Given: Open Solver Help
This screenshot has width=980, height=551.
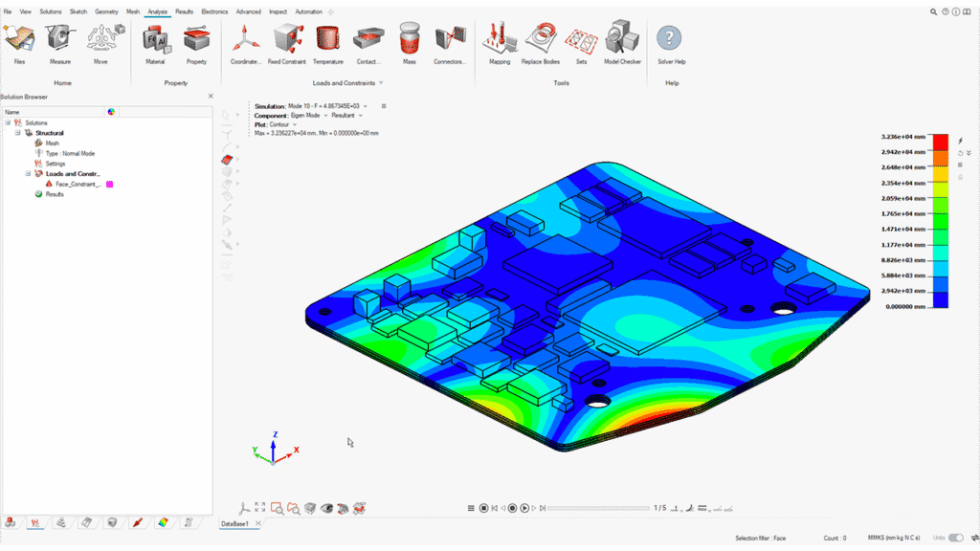Looking at the screenshot, I should tap(671, 44).
